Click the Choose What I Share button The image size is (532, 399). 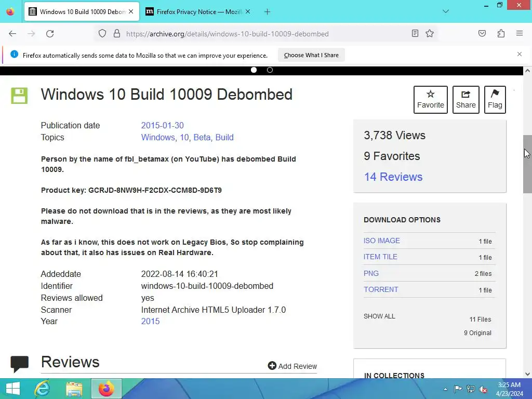(x=311, y=55)
